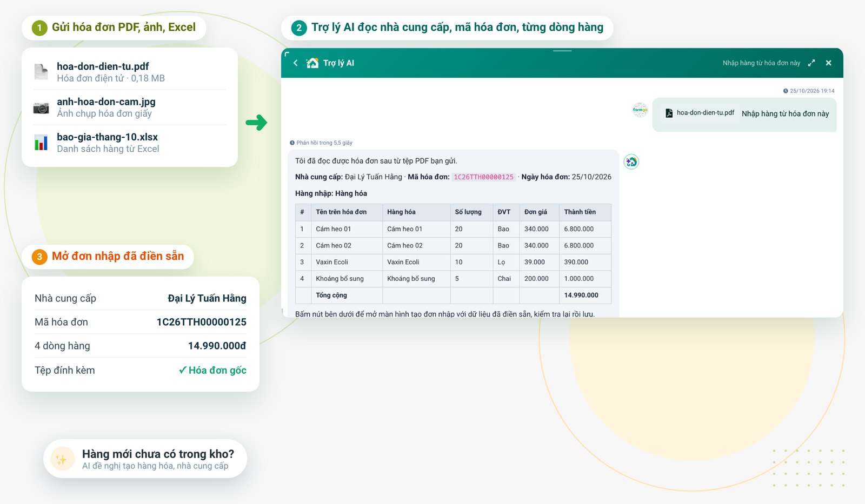Click invoice code 1C26TTH00000125 in the AI reply

(x=484, y=177)
